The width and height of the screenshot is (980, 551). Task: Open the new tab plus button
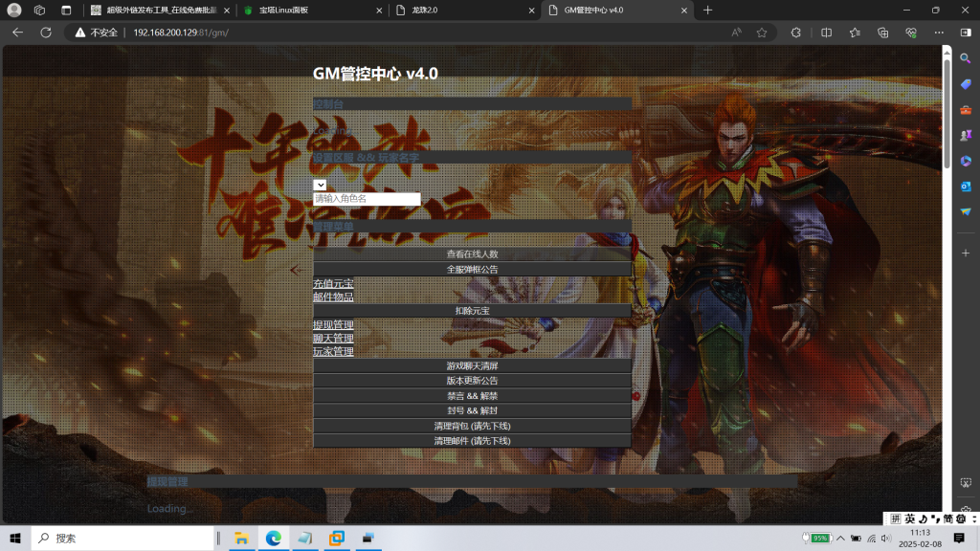(x=708, y=10)
